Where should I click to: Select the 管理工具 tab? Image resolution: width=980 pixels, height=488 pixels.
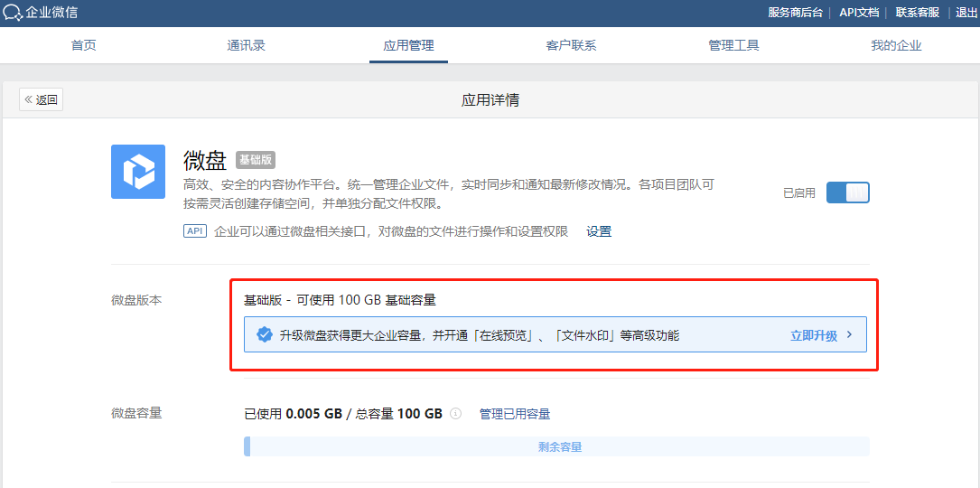[x=733, y=45]
